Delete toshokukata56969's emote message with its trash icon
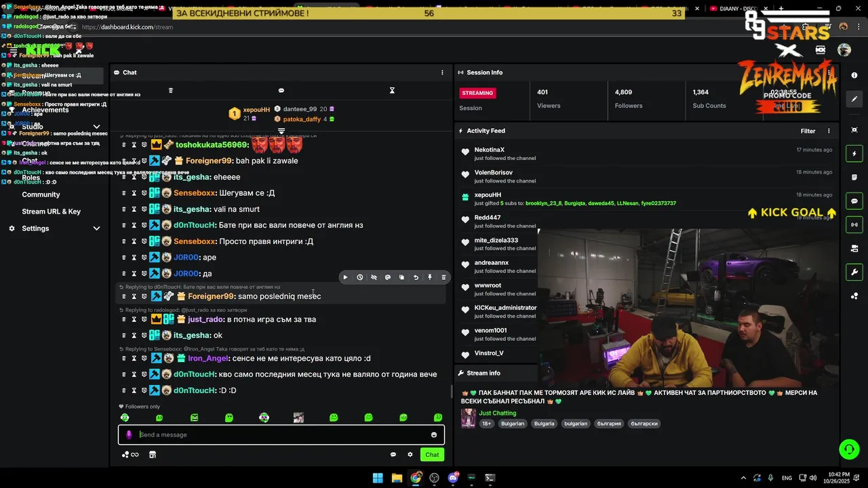Image resolution: width=868 pixels, height=488 pixels. click(x=123, y=144)
